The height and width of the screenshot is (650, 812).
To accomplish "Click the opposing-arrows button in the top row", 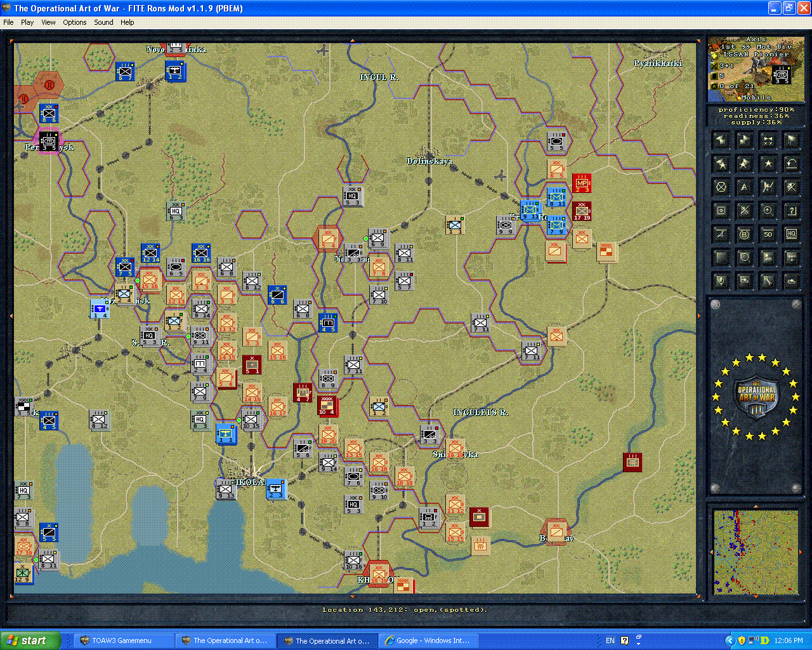I will [x=768, y=140].
